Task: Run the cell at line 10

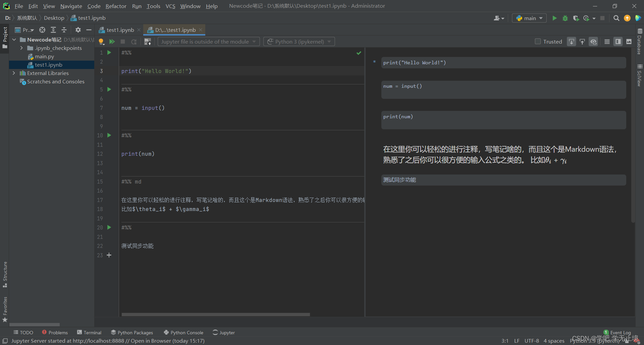Action: coord(109,135)
